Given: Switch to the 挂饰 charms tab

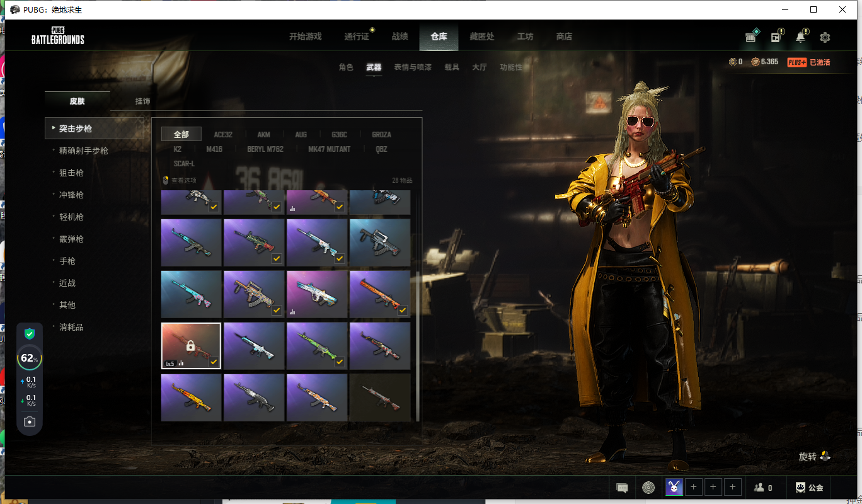Looking at the screenshot, I should 142,101.
